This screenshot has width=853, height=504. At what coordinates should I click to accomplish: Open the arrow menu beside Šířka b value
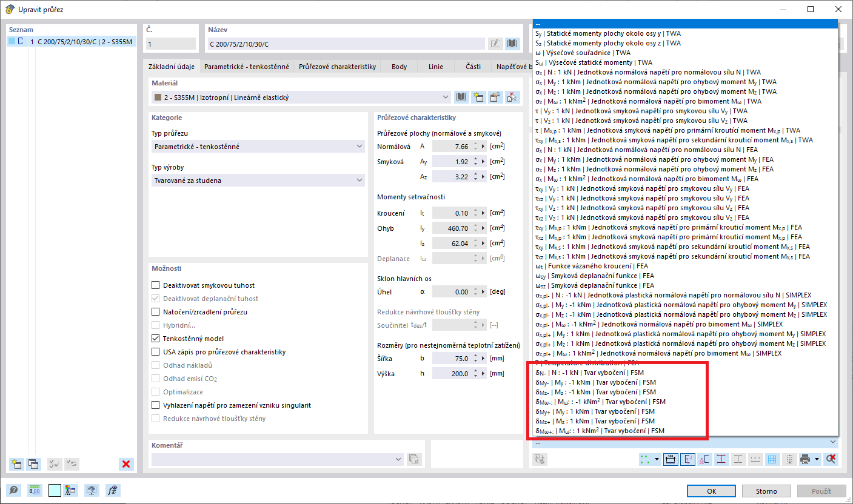(x=483, y=359)
